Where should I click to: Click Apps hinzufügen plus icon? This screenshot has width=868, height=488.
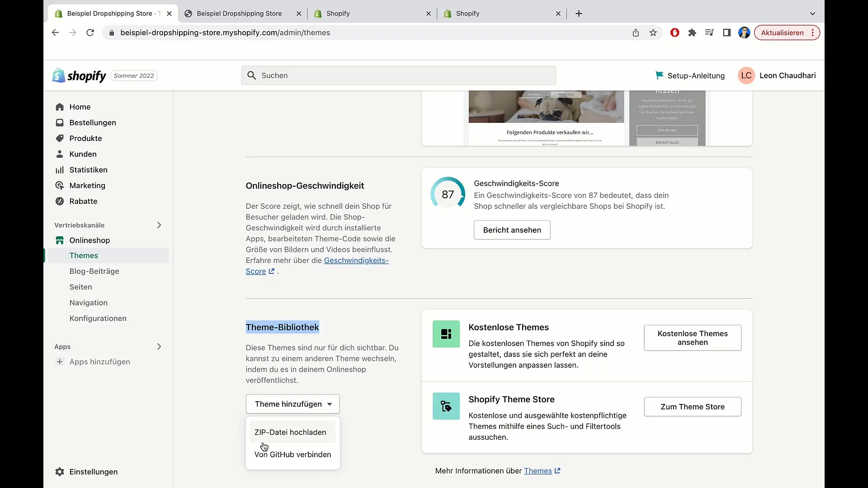59,361
